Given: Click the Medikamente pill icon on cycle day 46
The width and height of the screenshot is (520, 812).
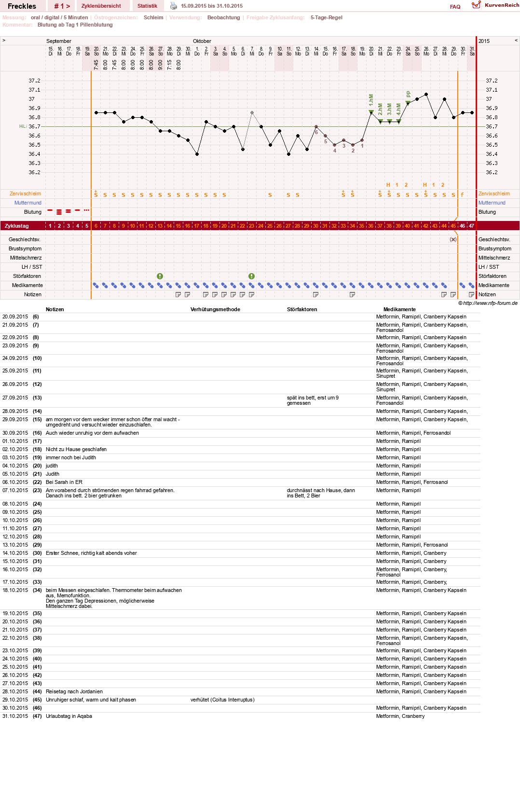Looking at the screenshot, I should [462, 285].
